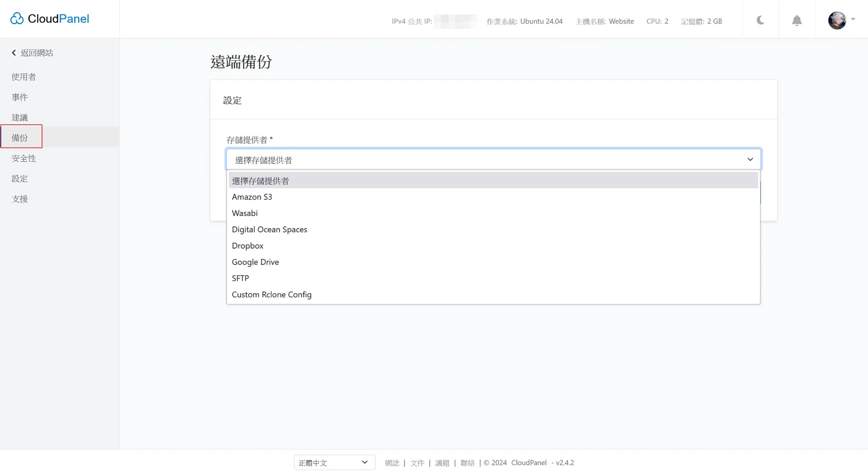Toggle dark mode moon icon
The image size is (868, 475).
760,20
